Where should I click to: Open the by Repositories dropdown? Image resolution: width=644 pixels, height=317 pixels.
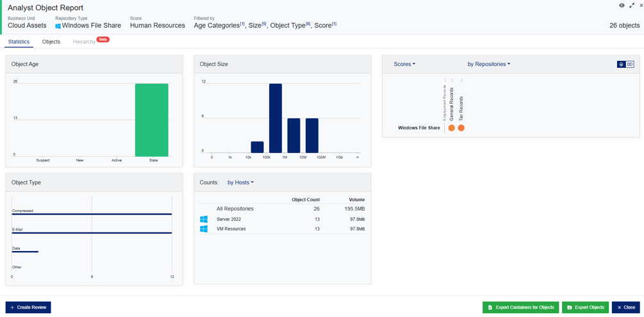pos(489,64)
